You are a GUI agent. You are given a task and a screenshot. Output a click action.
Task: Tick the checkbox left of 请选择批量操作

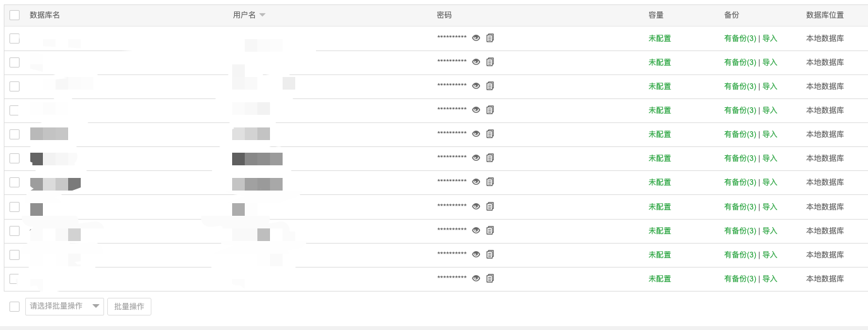15,306
